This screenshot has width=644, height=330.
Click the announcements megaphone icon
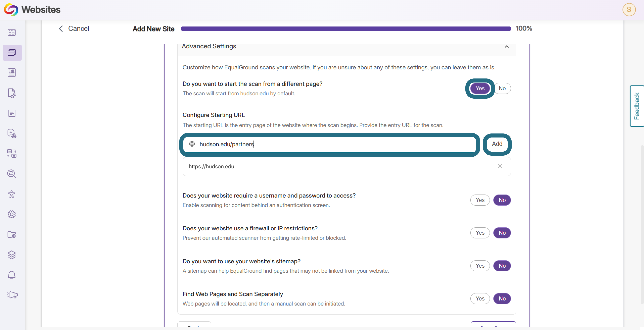[12, 295]
